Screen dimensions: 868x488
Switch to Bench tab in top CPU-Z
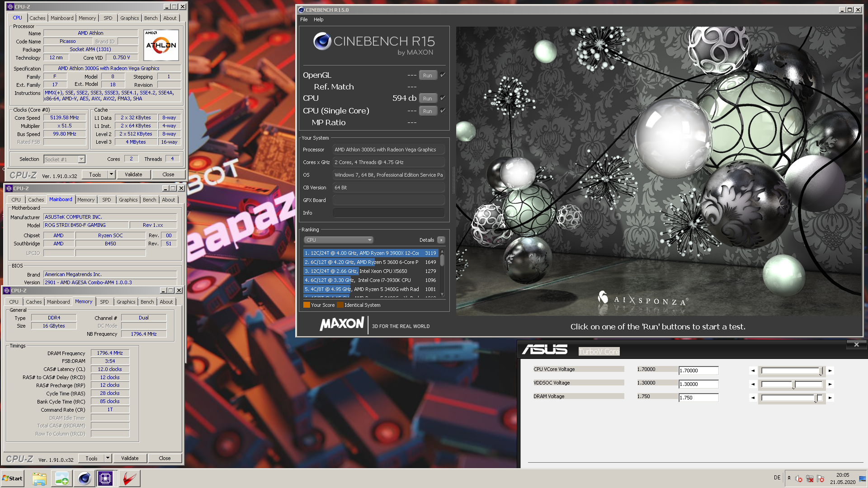point(151,18)
